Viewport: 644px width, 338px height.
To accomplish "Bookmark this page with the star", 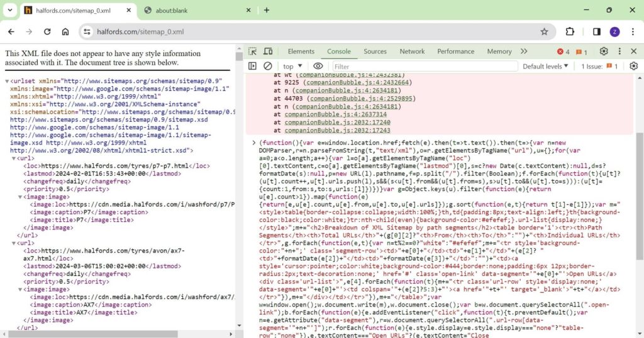I will pyautogui.click(x=544, y=31).
